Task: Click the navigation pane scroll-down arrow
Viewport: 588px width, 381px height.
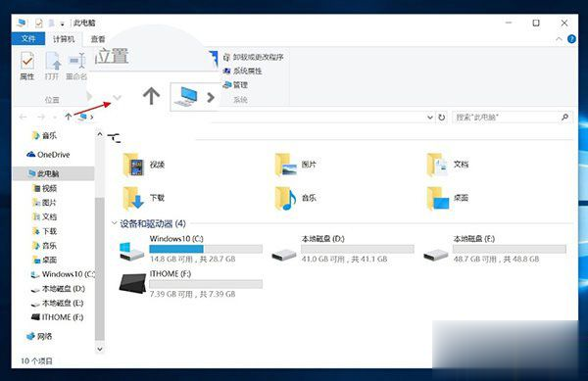Action: (x=100, y=349)
